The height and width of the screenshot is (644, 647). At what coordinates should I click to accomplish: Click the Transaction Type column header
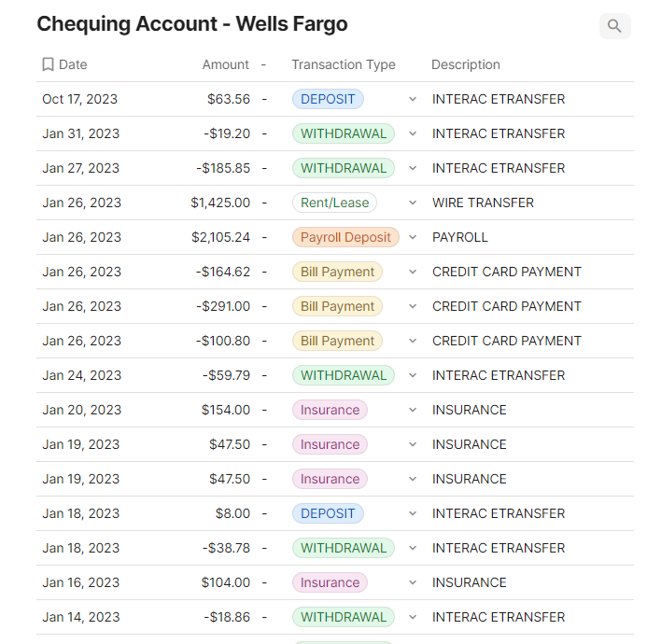343,64
